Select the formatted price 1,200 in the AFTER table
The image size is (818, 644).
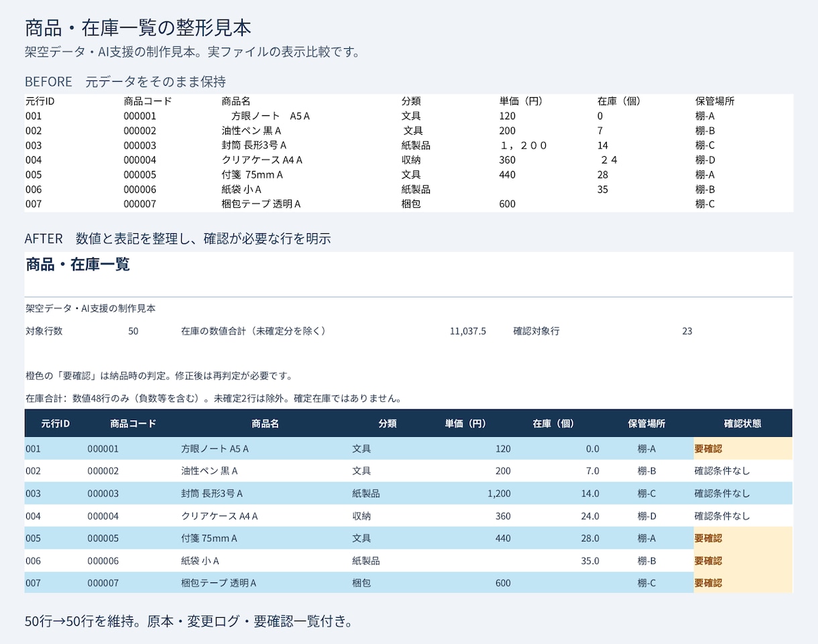[500, 493]
